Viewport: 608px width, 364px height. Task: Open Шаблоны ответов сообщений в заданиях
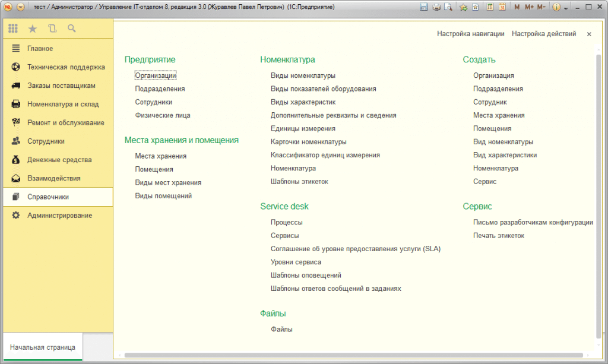336,289
